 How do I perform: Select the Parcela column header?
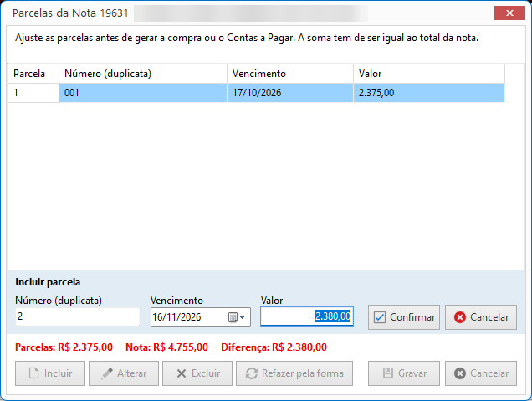coord(33,74)
